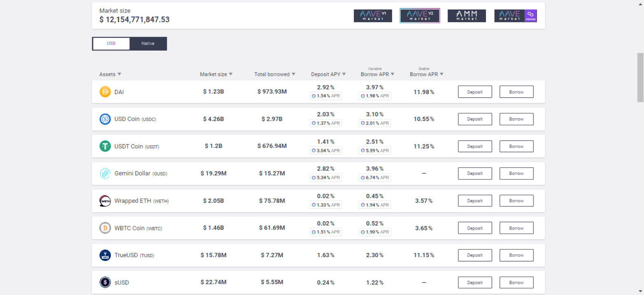Screen dimensions: 644x295
Task: Click the WBTC Coin token icon
Action: [x=105, y=228]
